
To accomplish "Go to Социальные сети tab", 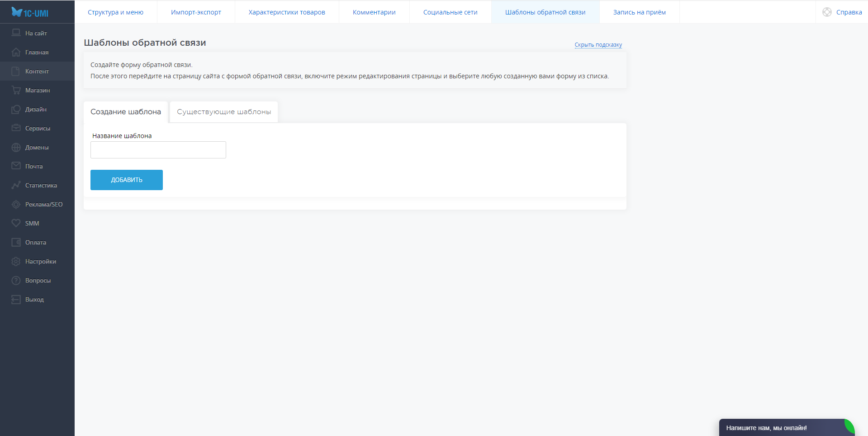I will click(x=450, y=12).
